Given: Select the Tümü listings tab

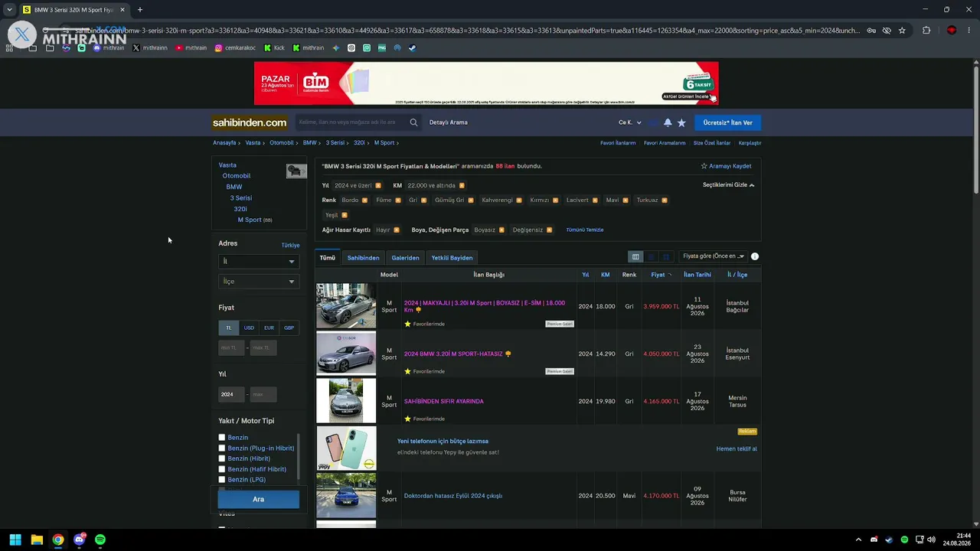Looking at the screenshot, I should click(x=328, y=258).
